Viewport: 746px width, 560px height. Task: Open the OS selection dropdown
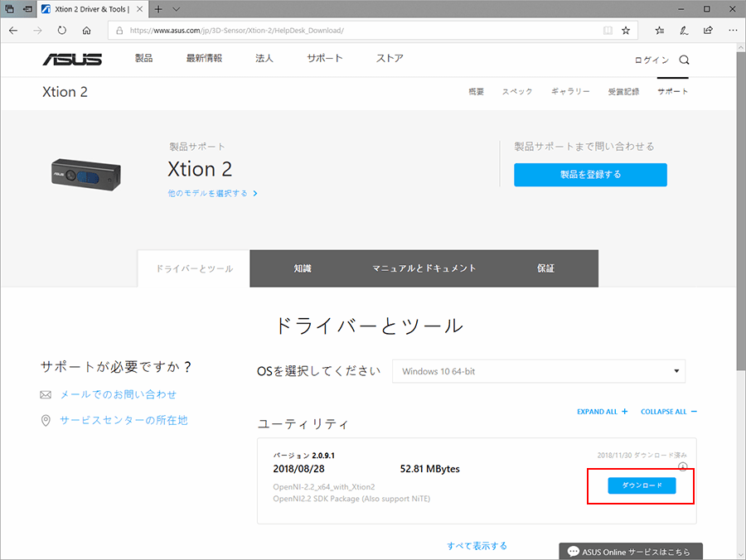pos(539,371)
